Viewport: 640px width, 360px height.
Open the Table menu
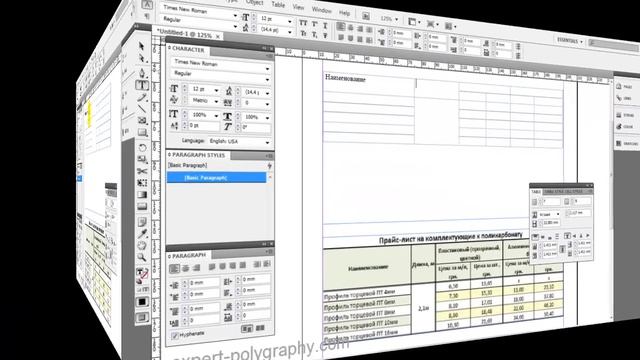click(278, 4)
